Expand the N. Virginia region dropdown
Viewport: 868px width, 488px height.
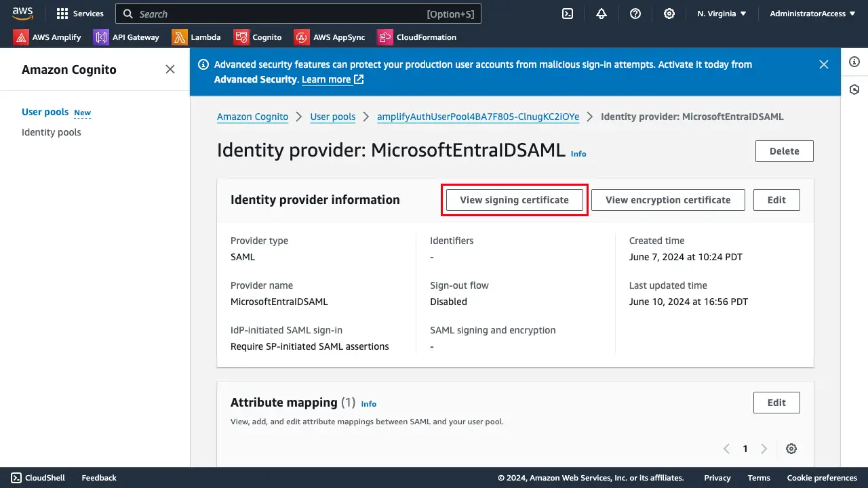tap(722, 14)
